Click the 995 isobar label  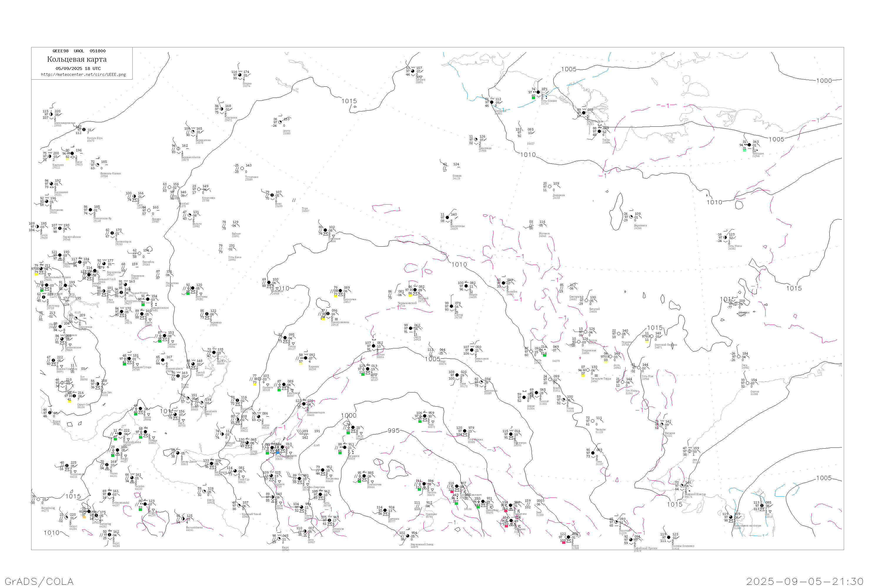pyautogui.click(x=393, y=430)
